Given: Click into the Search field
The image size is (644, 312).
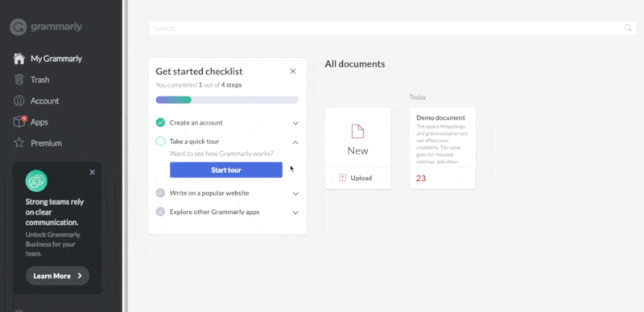Looking at the screenshot, I should (x=393, y=28).
